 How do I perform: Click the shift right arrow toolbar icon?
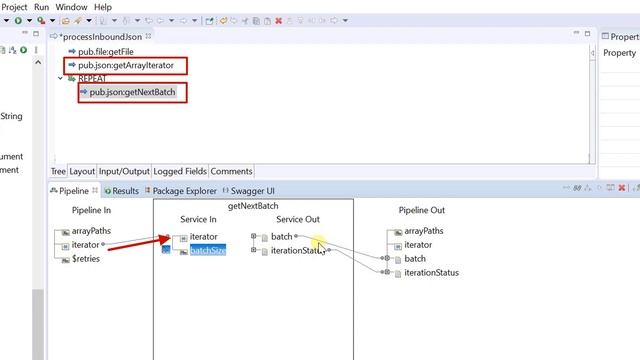[334, 20]
